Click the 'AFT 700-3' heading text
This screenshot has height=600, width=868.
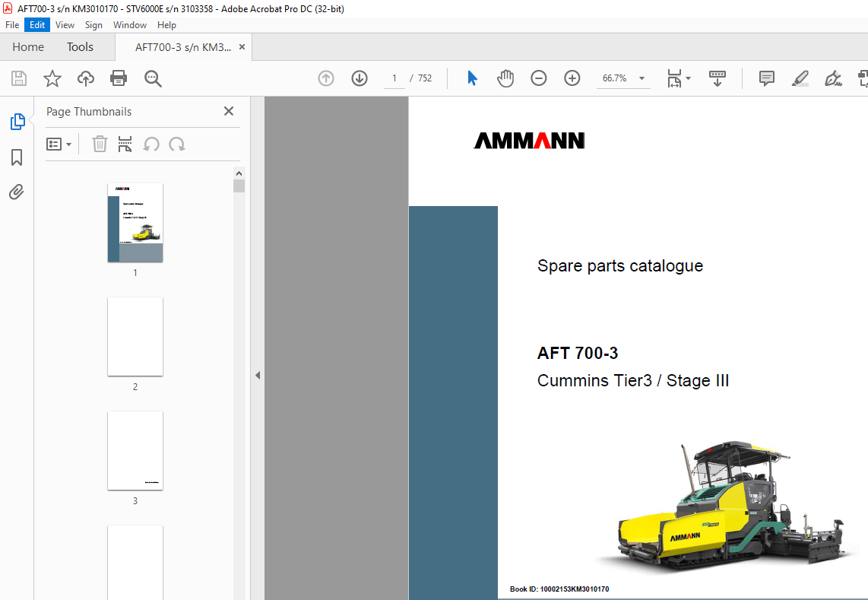578,353
